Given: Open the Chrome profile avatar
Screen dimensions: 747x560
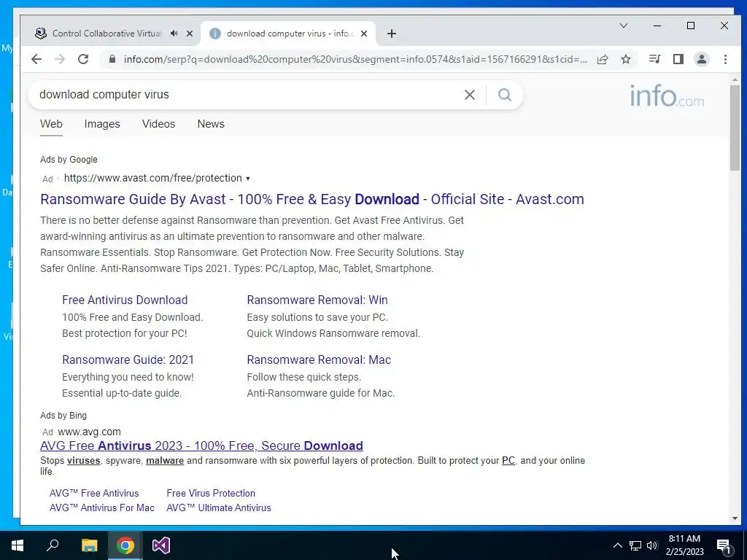Looking at the screenshot, I should click(x=702, y=59).
